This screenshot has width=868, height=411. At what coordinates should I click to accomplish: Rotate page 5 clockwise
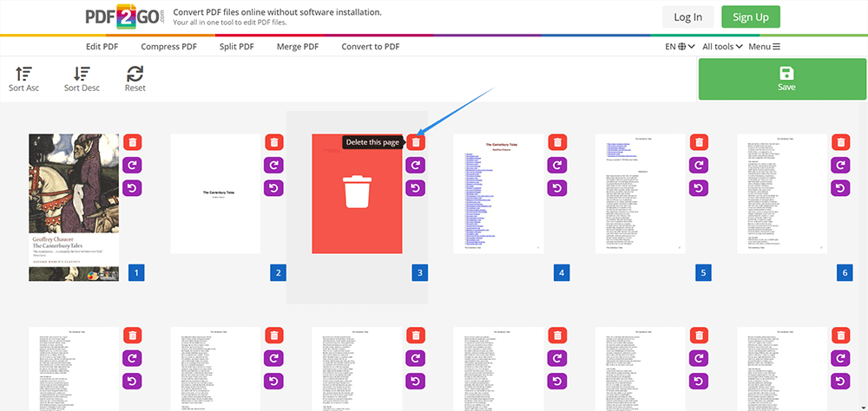tap(699, 165)
